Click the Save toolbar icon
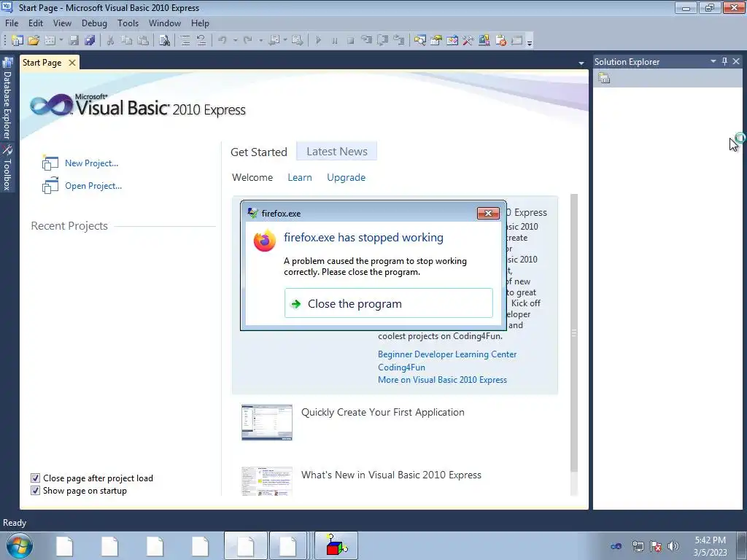747x560 pixels. coord(74,41)
